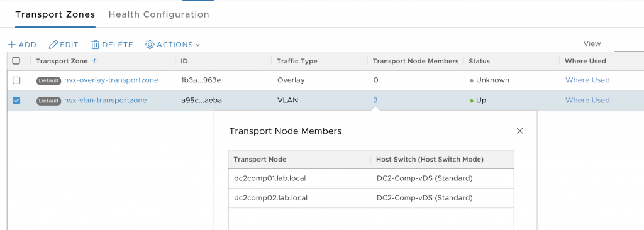The image size is (644, 230).
Task: Select the Transport Zones tab
Action: (x=55, y=14)
